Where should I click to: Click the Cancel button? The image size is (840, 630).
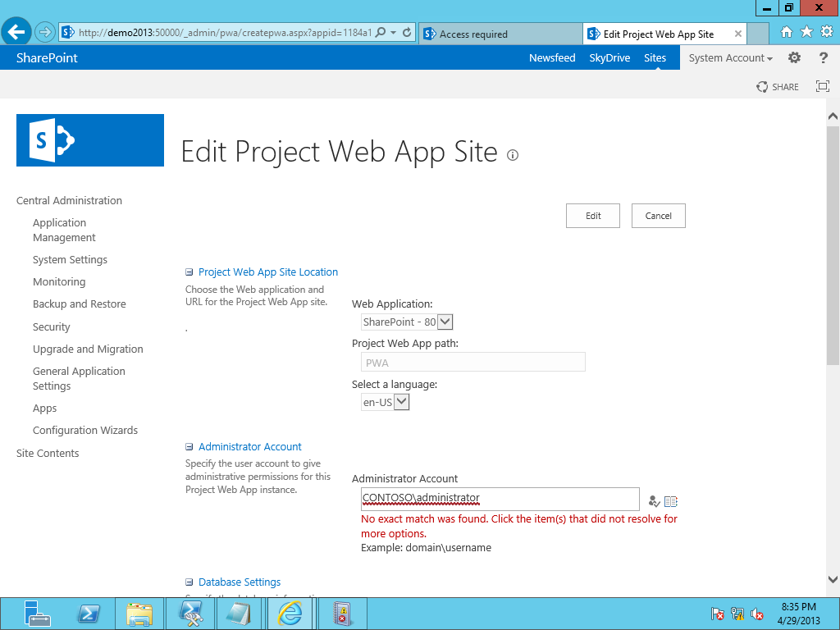[x=659, y=216]
